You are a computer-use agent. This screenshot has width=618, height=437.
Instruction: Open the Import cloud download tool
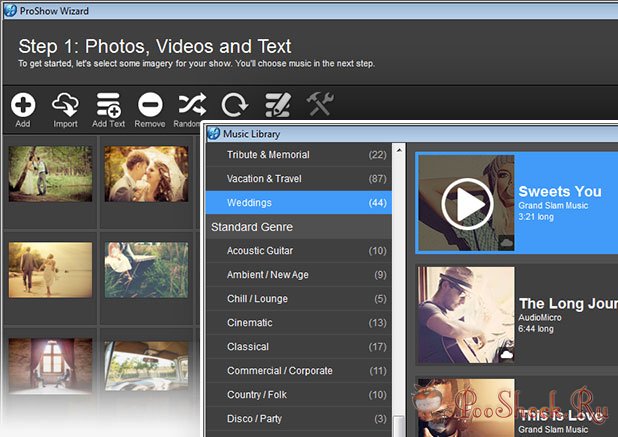click(65, 105)
